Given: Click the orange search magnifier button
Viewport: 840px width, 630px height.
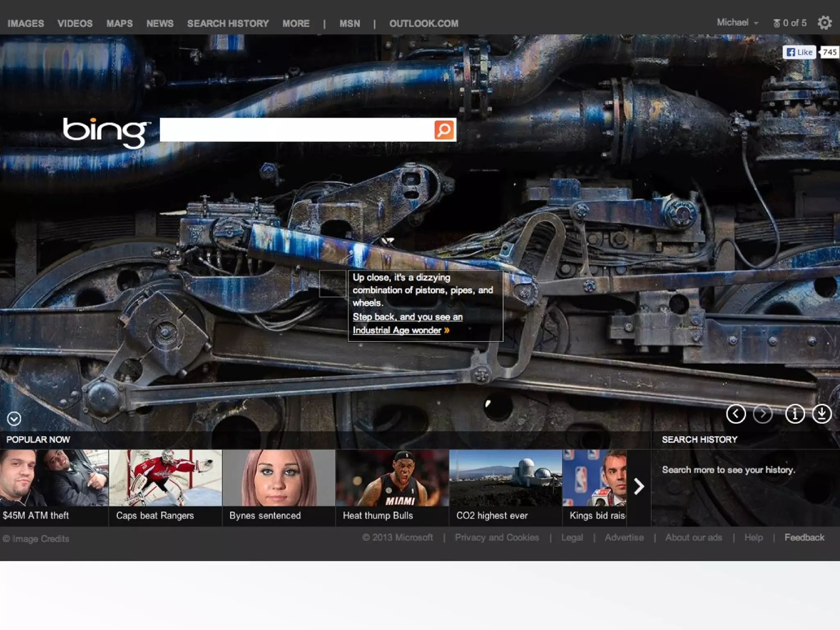Looking at the screenshot, I should pyautogui.click(x=444, y=130).
